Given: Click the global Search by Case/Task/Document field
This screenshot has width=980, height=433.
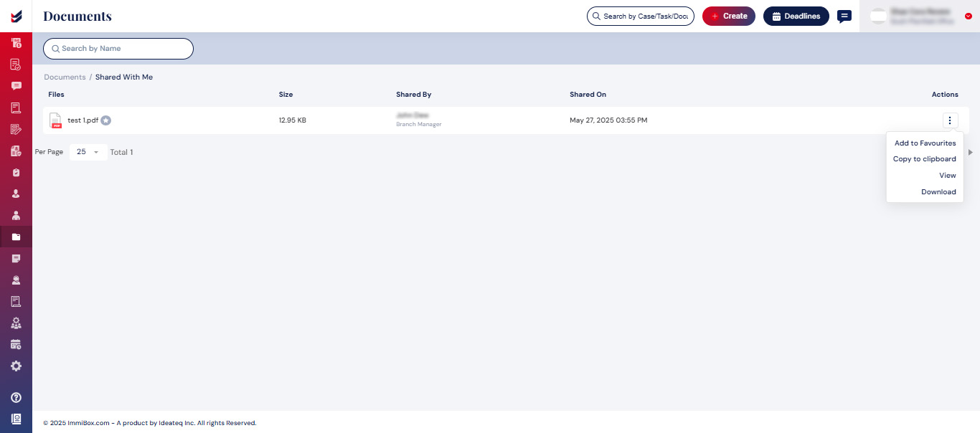Looking at the screenshot, I should pos(641,16).
